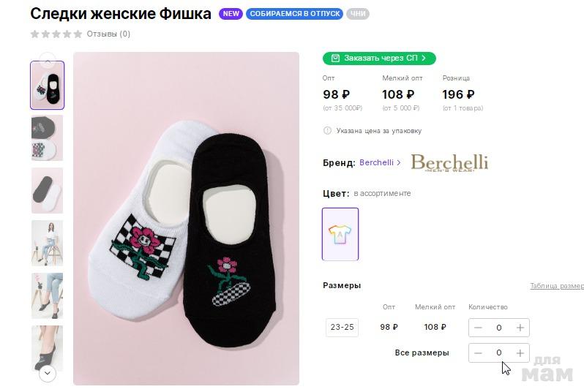
Task: Select the 23-25 size box
Action: 342,328
